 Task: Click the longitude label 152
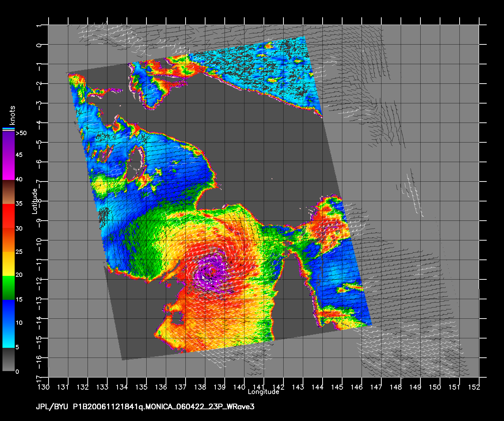pyautogui.click(x=474, y=387)
